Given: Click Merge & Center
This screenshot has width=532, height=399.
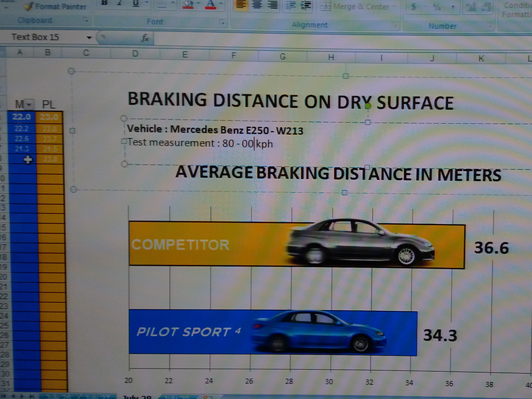Looking at the screenshot, I should click(355, 6).
